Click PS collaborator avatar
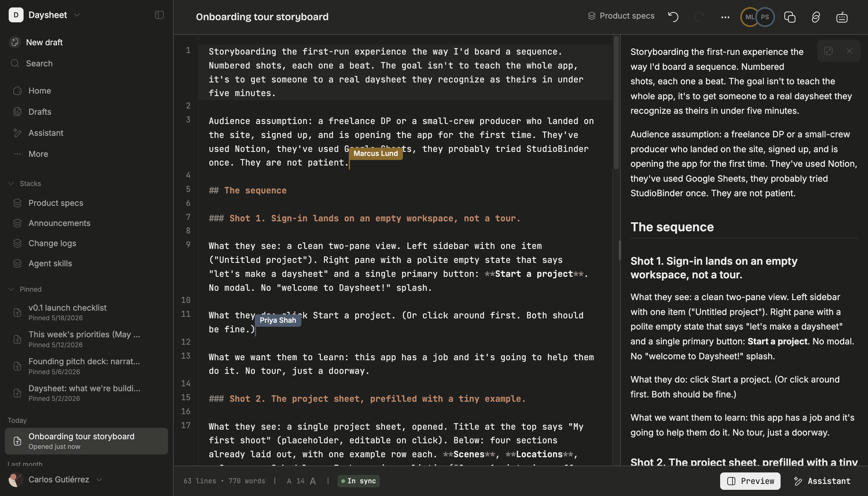This screenshot has width=868, height=496. pos(765,17)
